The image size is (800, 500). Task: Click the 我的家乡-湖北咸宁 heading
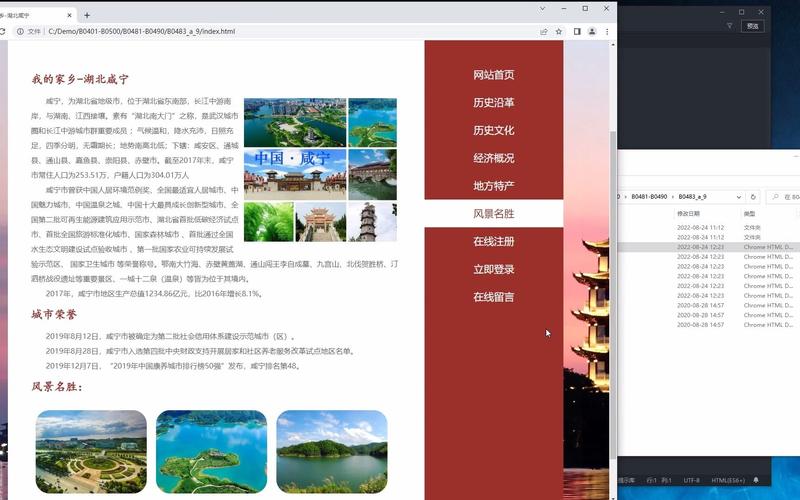(80, 79)
